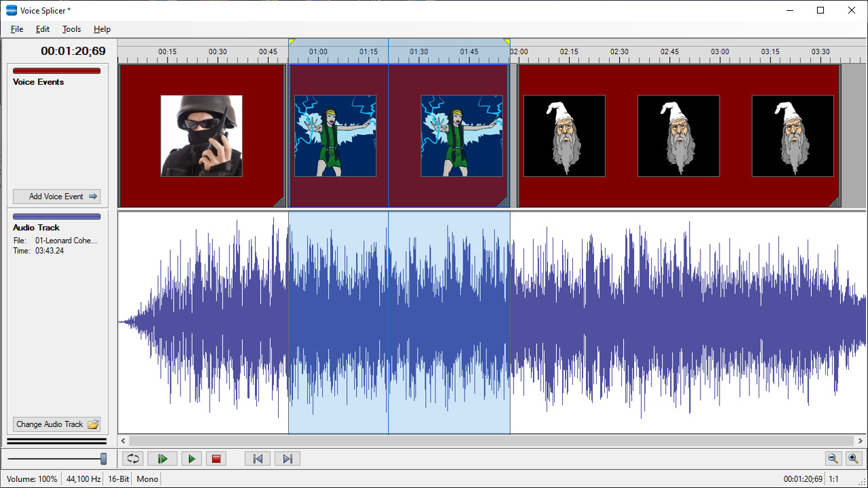Click the play-from-cursor icon
Image resolution: width=868 pixels, height=488 pixels.
click(x=162, y=459)
